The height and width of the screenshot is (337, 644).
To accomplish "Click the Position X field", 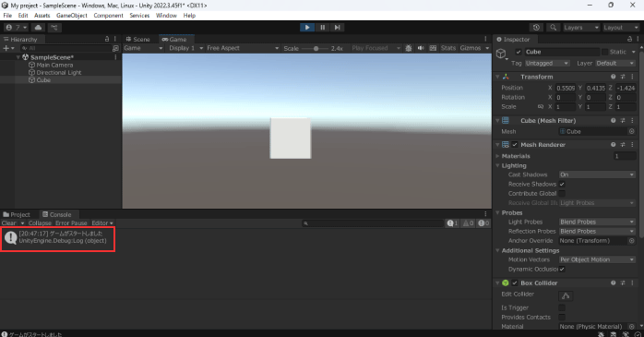I will (x=566, y=88).
